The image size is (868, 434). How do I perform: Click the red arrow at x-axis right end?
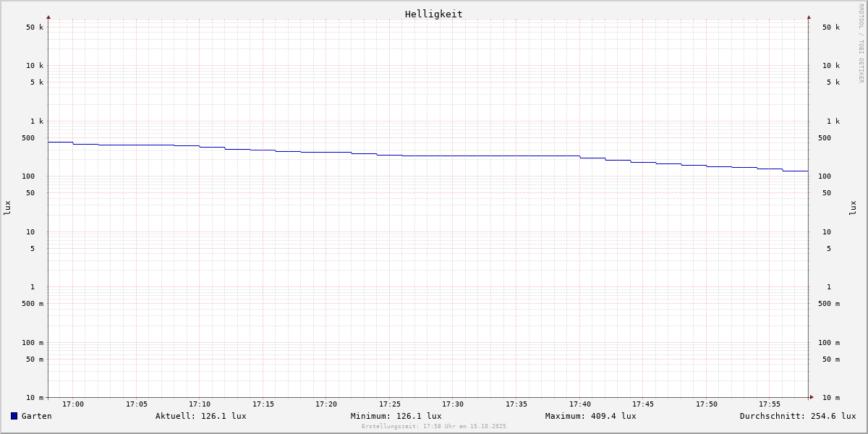tap(812, 397)
